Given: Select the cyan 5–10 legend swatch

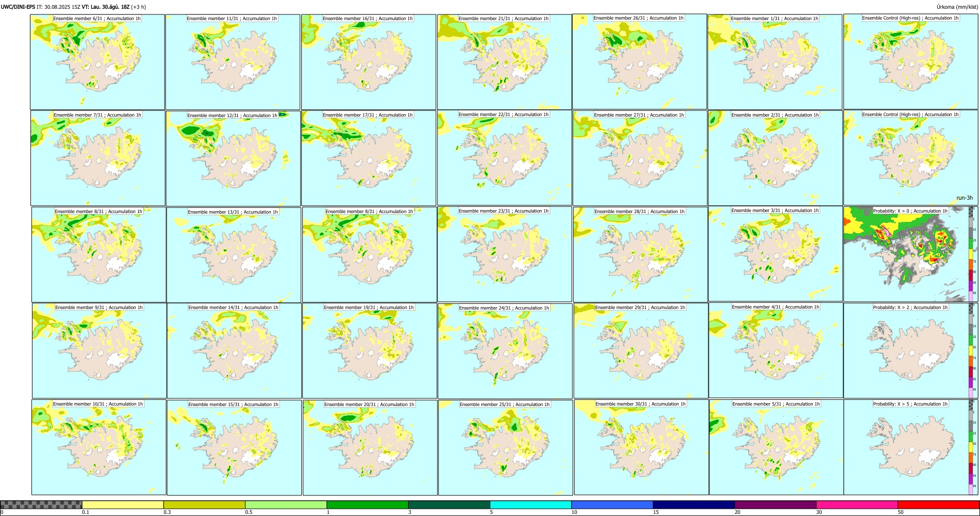Looking at the screenshot, I should [531, 505].
